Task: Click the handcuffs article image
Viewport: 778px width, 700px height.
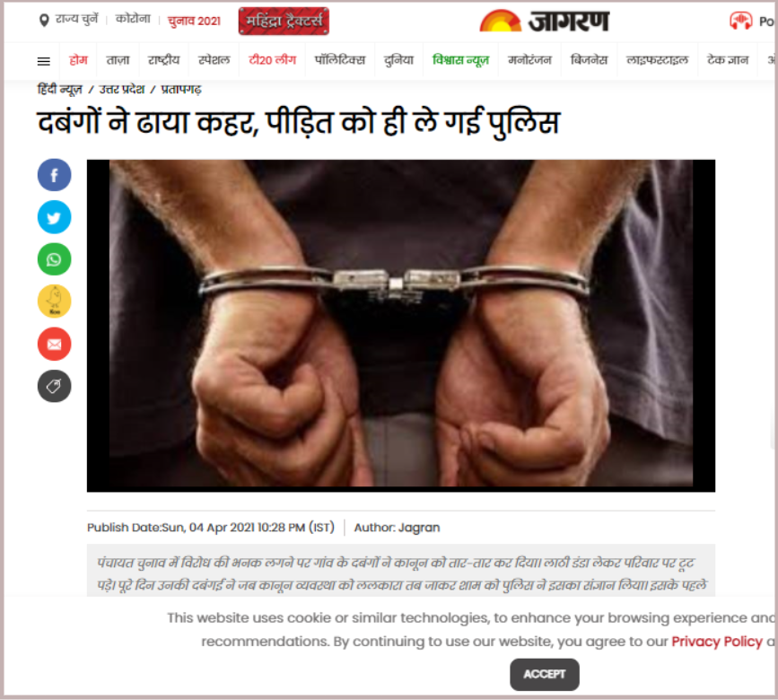Action: [x=401, y=326]
